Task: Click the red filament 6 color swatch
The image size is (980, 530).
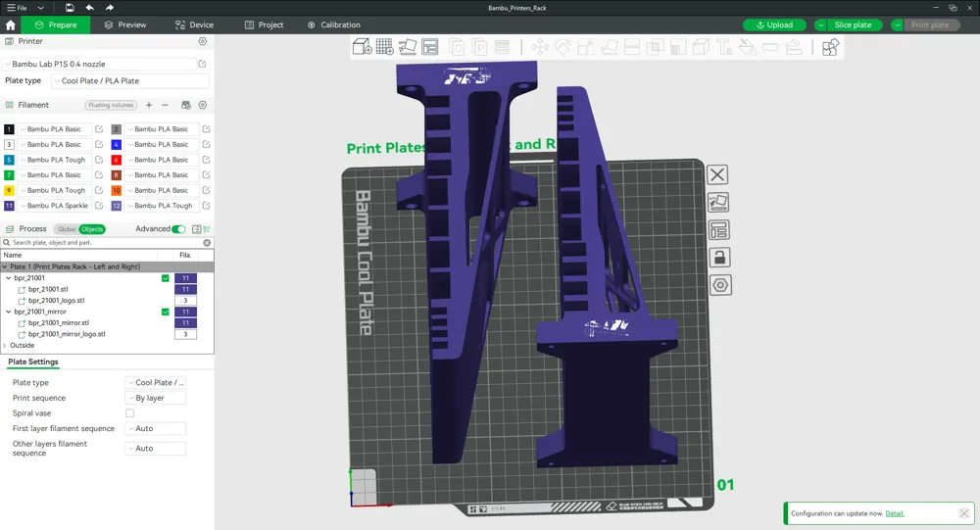Action: pyautogui.click(x=116, y=160)
